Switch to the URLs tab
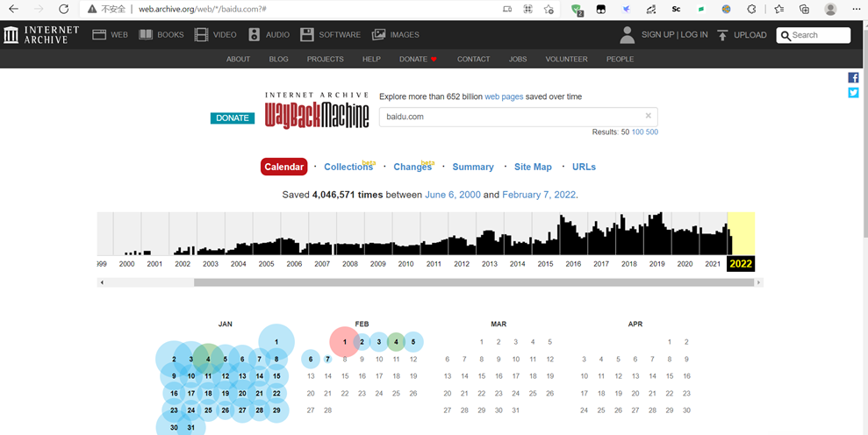 584,167
